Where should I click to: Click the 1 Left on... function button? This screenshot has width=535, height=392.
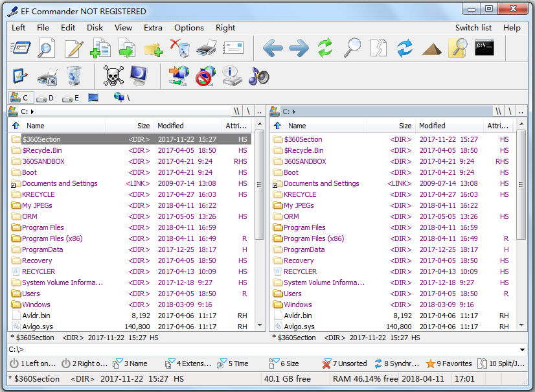click(x=33, y=363)
